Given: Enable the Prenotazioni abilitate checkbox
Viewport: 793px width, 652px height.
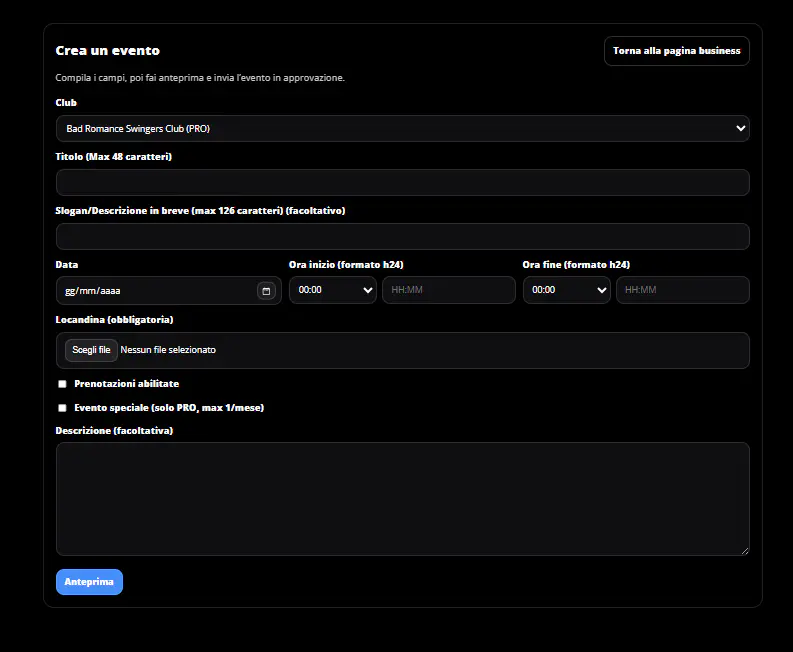Looking at the screenshot, I should click(x=62, y=384).
